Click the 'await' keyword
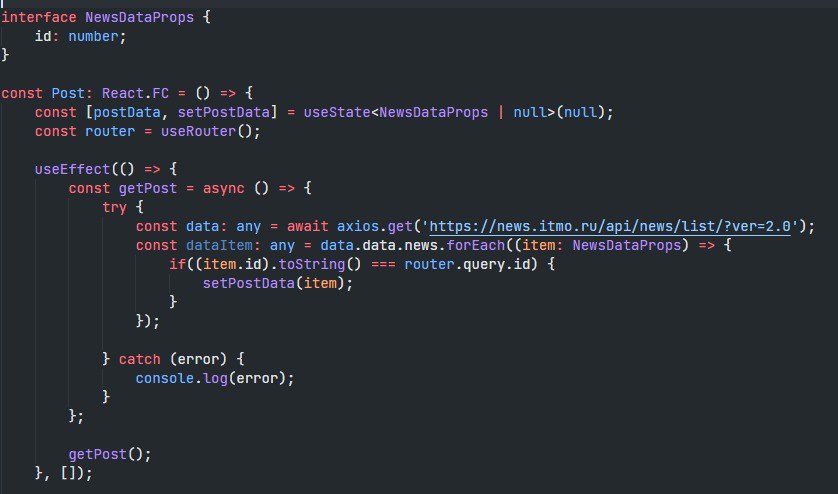838x494 pixels. click(307, 227)
